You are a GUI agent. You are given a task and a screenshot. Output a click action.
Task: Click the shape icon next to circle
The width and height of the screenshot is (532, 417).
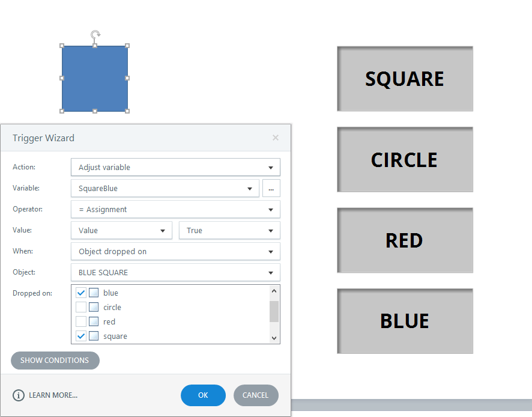94,307
